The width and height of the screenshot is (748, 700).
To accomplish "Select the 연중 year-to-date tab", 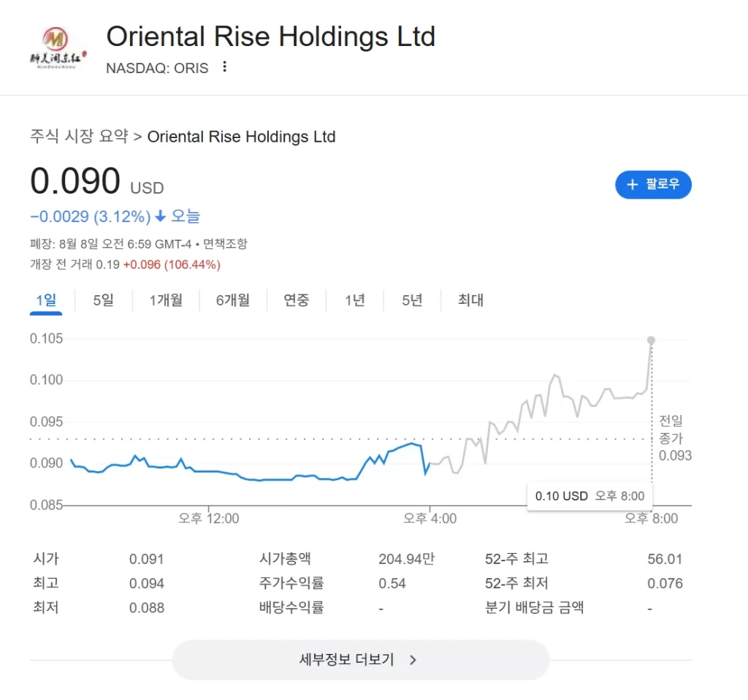I will pyautogui.click(x=297, y=300).
